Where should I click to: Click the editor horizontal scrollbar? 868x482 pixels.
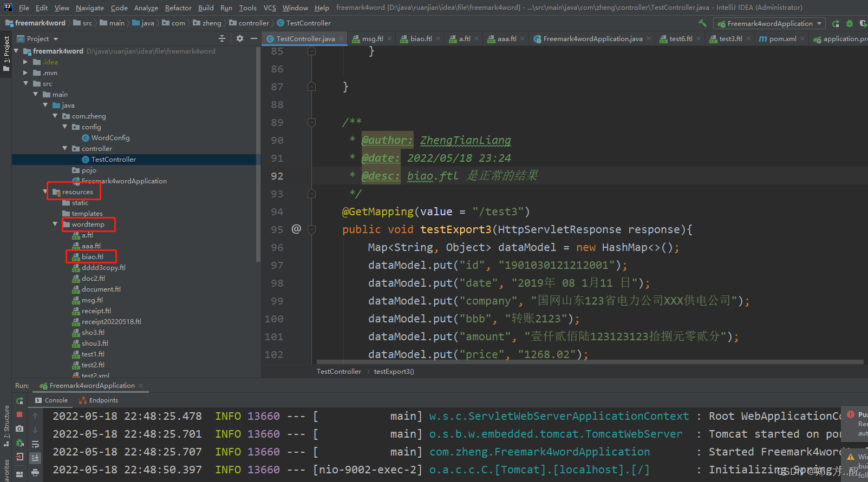point(590,362)
